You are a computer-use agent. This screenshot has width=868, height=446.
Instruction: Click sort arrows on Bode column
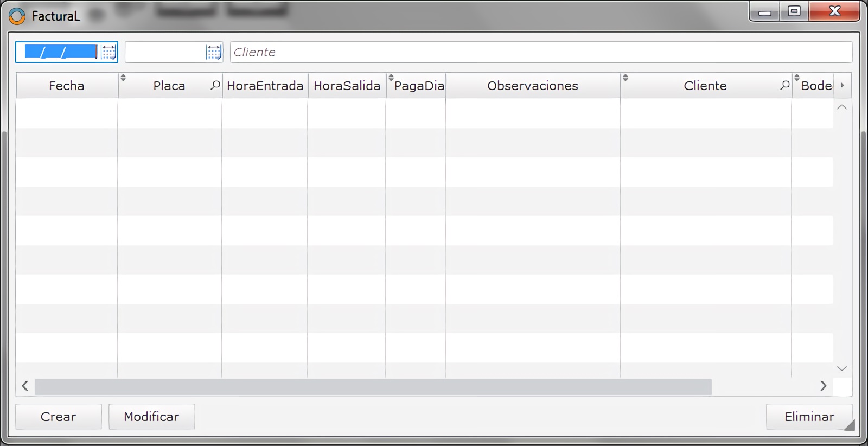797,78
